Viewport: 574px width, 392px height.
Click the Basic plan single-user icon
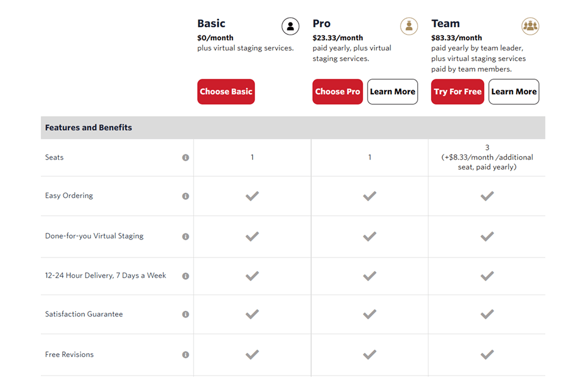click(x=290, y=26)
